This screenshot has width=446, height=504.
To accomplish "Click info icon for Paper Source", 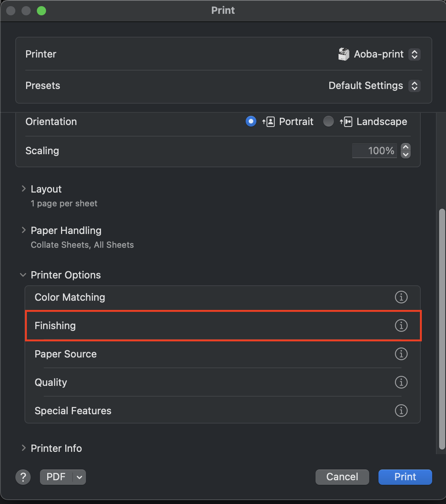I will click(x=401, y=354).
